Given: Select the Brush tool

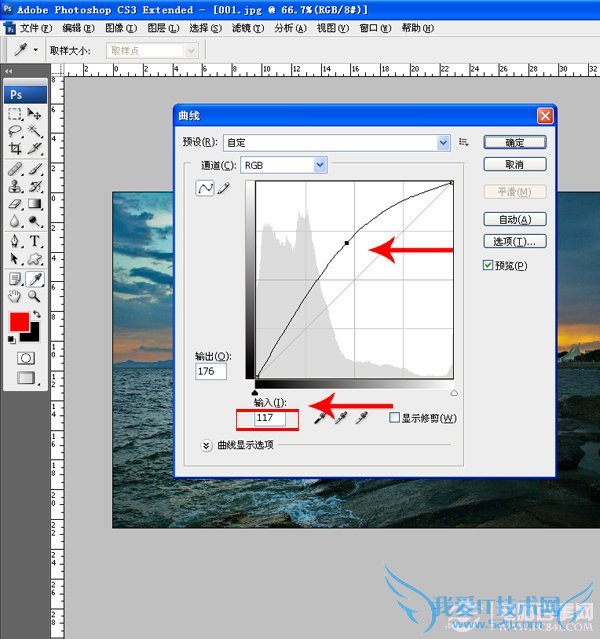Looking at the screenshot, I should (34, 169).
